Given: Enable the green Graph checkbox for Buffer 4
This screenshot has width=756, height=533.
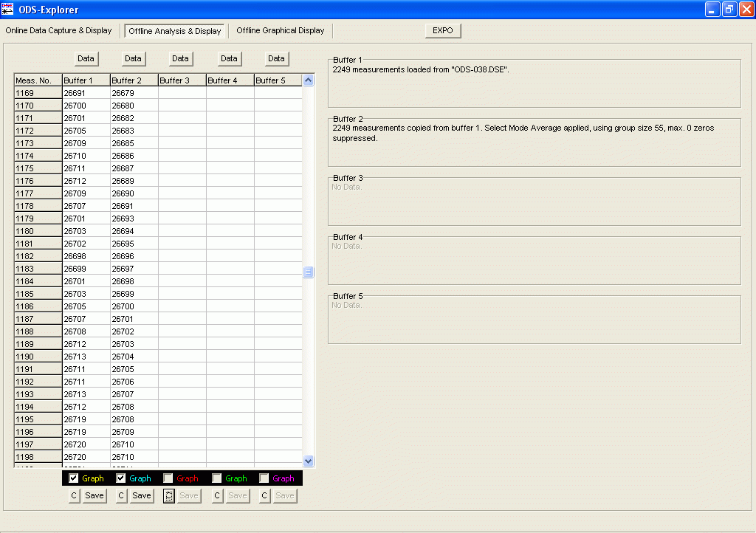Looking at the screenshot, I should click(215, 478).
